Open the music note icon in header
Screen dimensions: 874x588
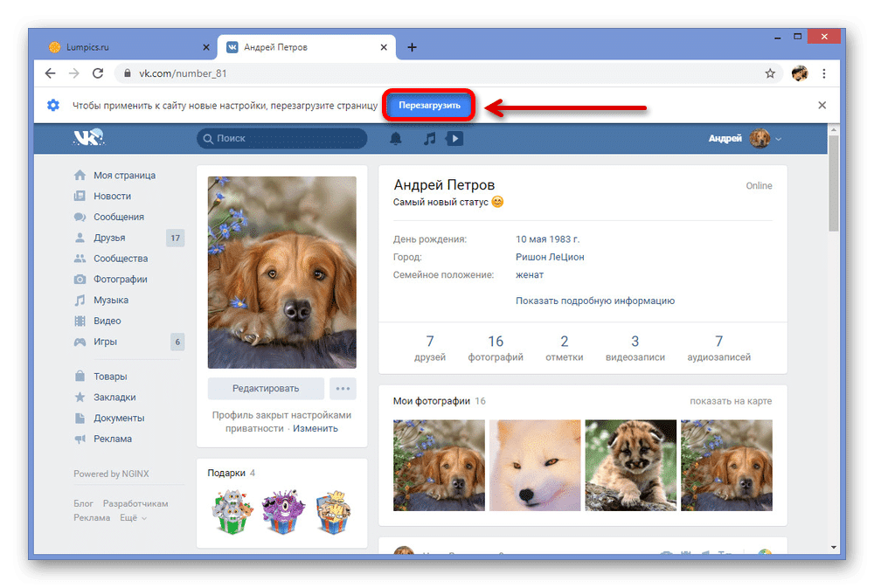[428, 139]
